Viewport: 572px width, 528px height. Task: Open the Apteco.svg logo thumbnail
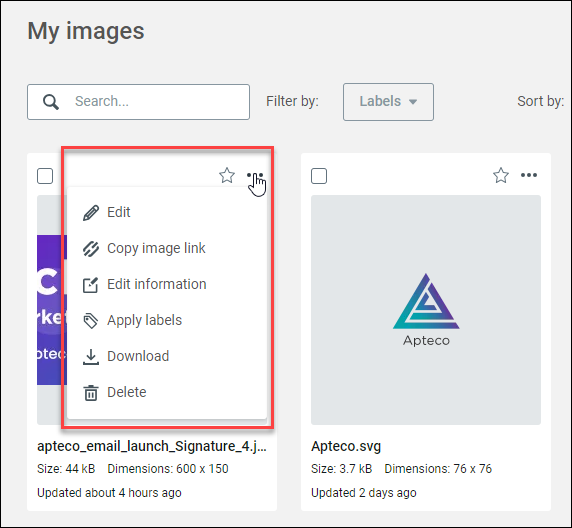pyautogui.click(x=426, y=310)
